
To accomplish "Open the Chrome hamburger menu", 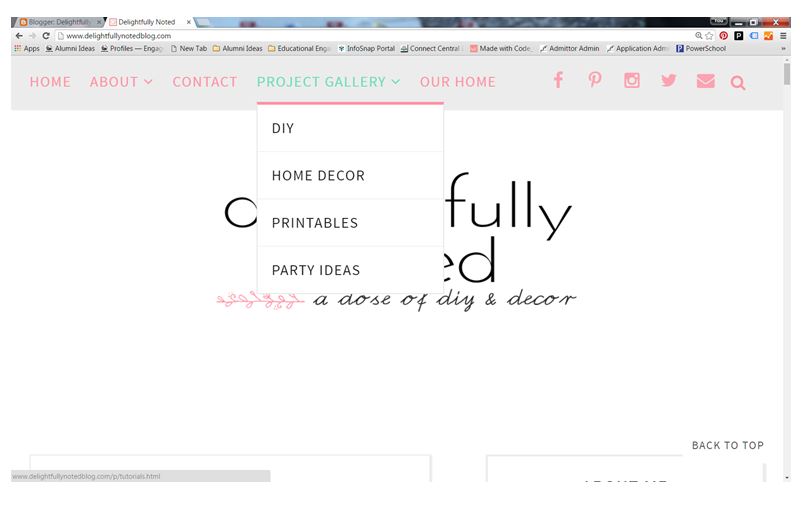I will (x=783, y=36).
